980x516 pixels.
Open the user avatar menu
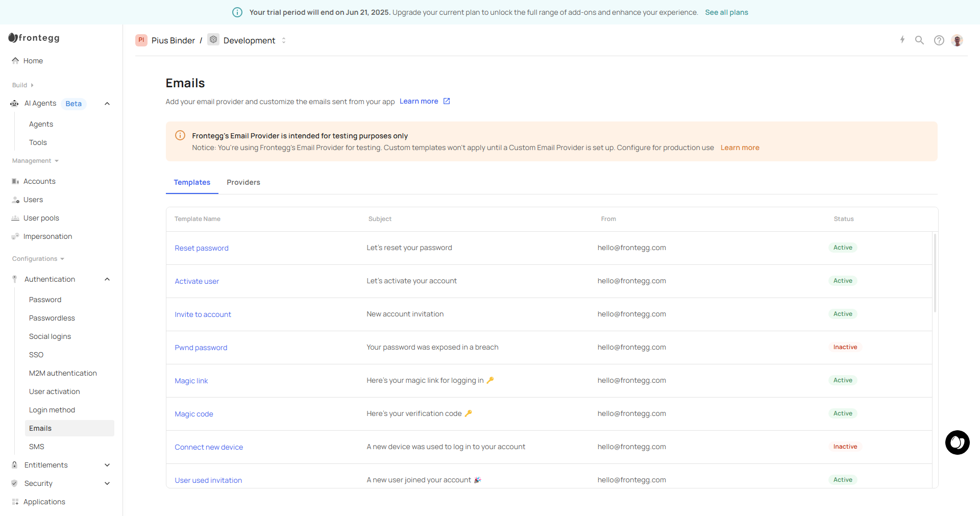(958, 40)
